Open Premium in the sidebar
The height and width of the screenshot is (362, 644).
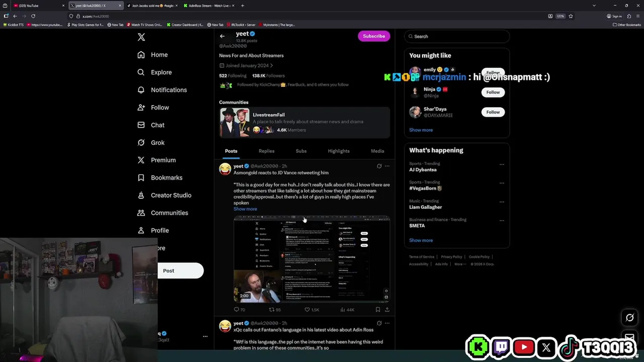pyautogui.click(x=156, y=160)
